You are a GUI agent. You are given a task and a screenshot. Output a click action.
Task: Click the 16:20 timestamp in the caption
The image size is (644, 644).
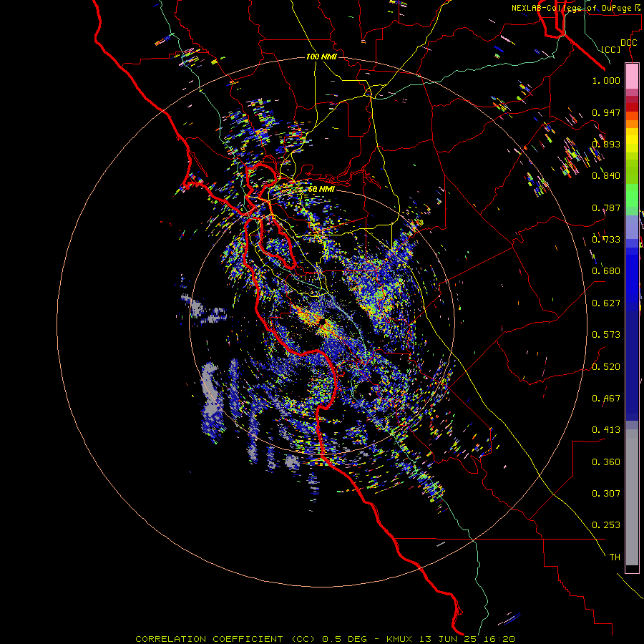coord(499,639)
